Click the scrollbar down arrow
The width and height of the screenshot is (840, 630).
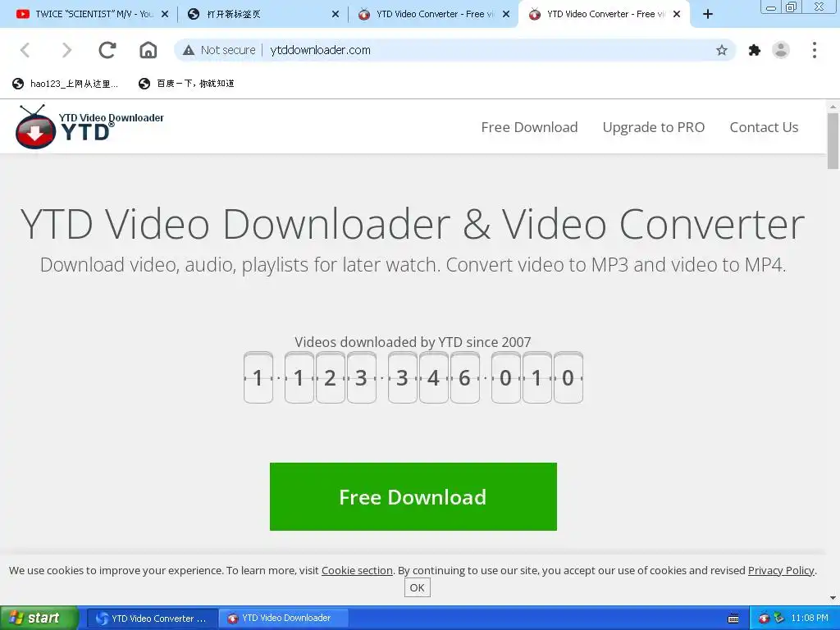833,598
